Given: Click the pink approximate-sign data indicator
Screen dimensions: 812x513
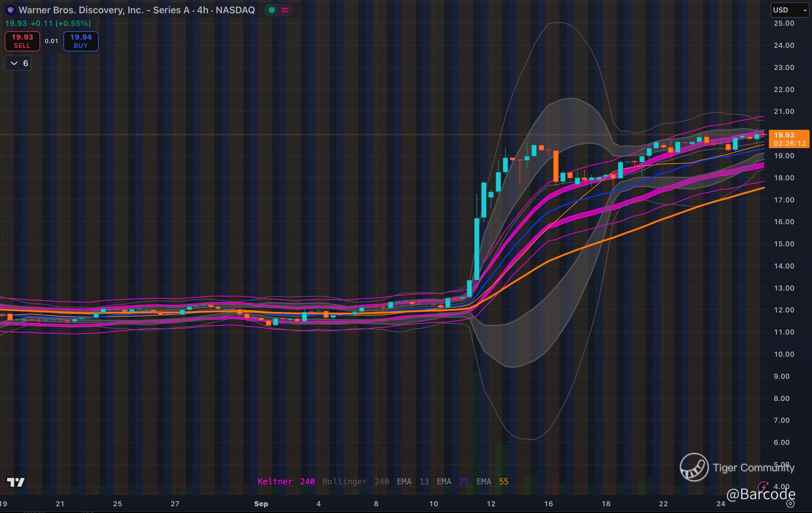Looking at the screenshot, I should point(285,10).
